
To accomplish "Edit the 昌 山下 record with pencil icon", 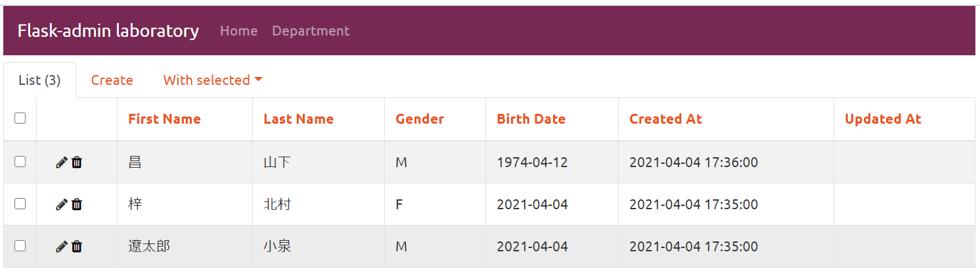I will [x=62, y=162].
